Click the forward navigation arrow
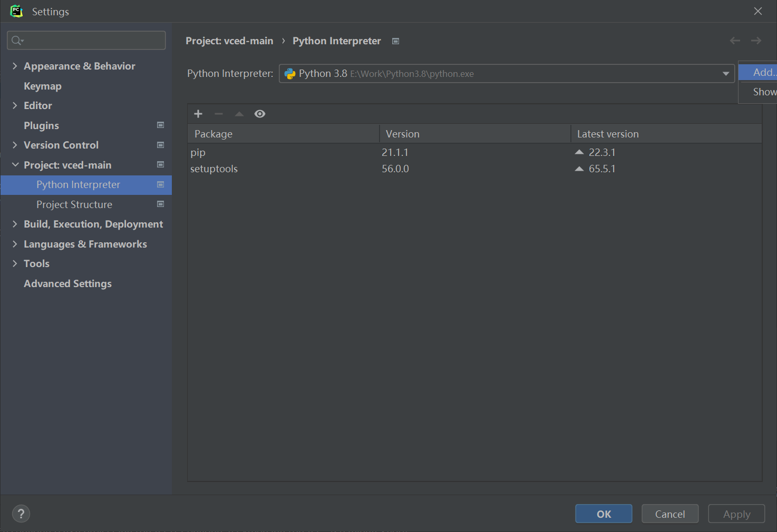Screen dimensions: 777x532 click(x=756, y=41)
